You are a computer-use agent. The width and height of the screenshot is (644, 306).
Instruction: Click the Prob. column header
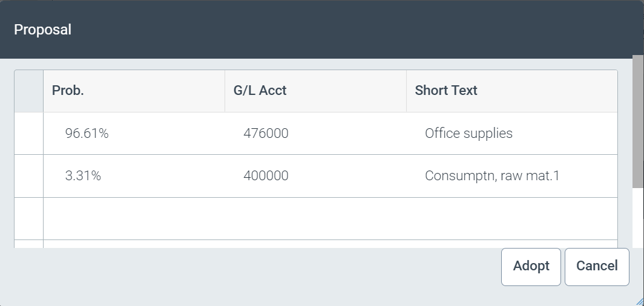point(133,91)
